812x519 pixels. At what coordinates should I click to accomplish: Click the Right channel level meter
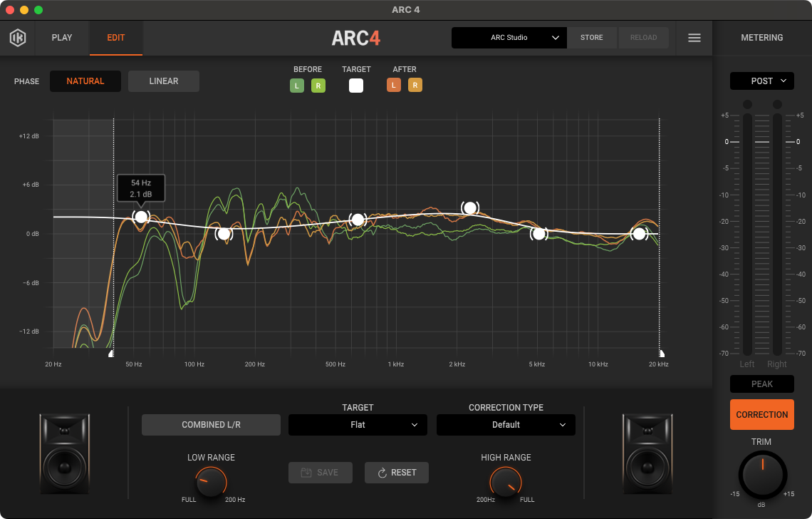tap(777, 235)
